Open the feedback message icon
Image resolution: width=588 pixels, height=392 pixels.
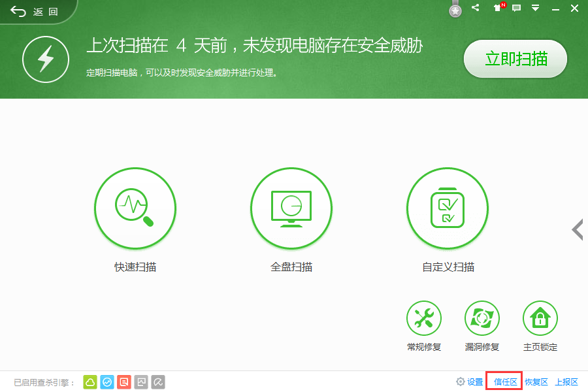(x=516, y=8)
